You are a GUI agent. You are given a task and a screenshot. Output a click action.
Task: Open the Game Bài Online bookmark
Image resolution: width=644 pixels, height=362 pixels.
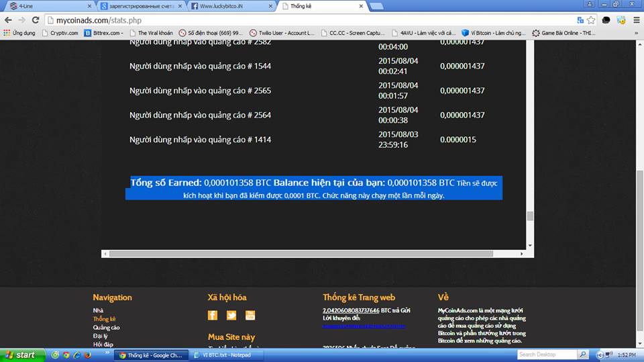tap(564, 33)
